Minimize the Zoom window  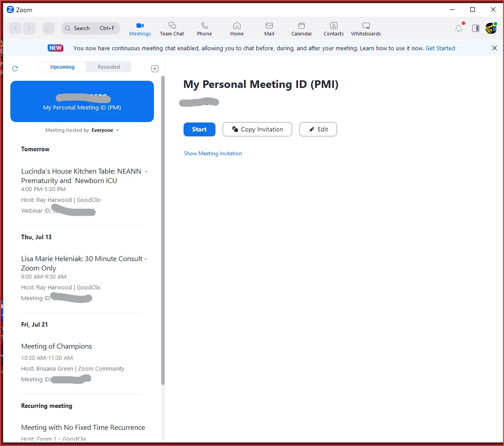[x=452, y=9]
